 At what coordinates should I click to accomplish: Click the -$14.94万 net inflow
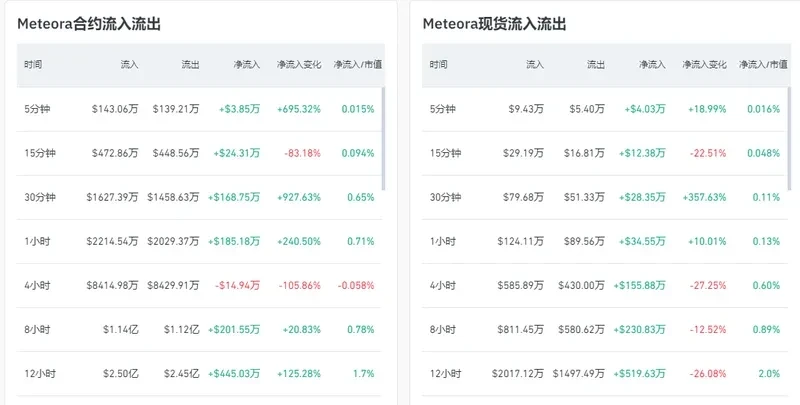[237, 286]
